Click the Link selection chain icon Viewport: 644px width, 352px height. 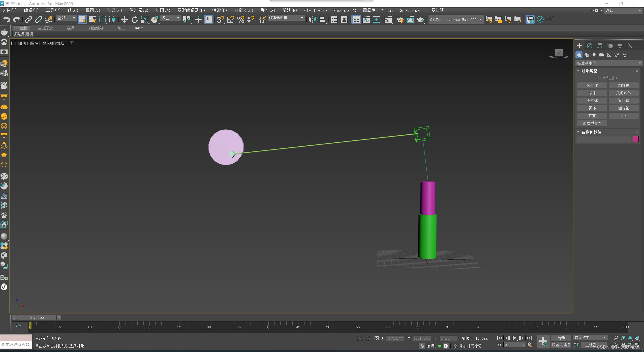click(28, 19)
